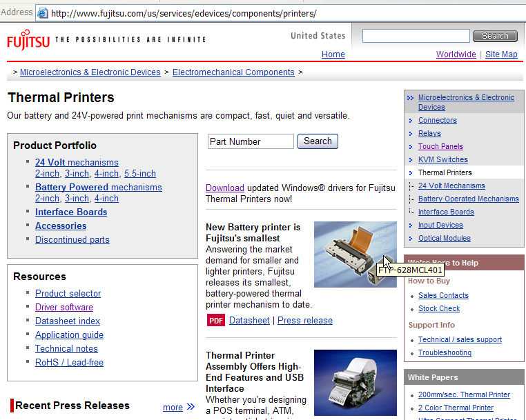
Task: Open Electromechanical Components breadcrumb
Action: [x=233, y=72]
